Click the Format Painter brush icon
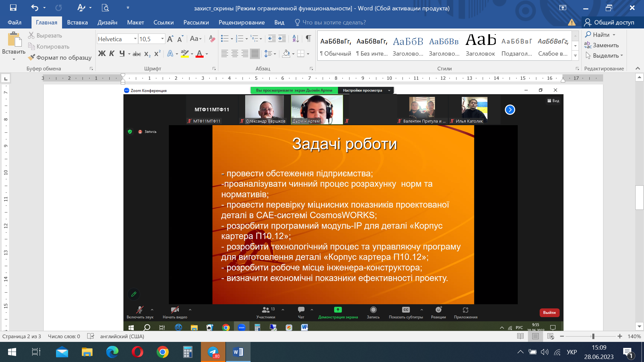This screenshot has height=362, width=644. [32, 57]
